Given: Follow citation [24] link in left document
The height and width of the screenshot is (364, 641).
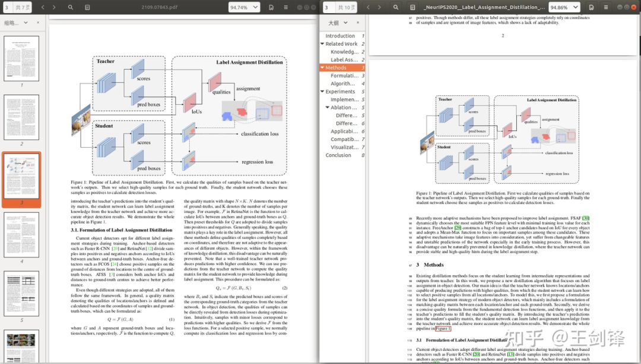Looking at the screenshot, I should 115,264.
